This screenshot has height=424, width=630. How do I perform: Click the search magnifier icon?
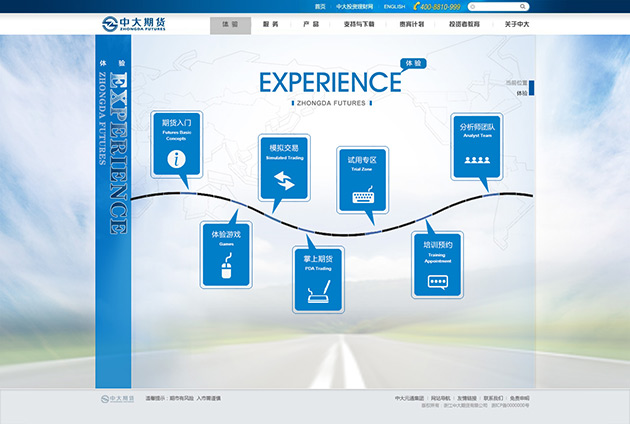522,6
